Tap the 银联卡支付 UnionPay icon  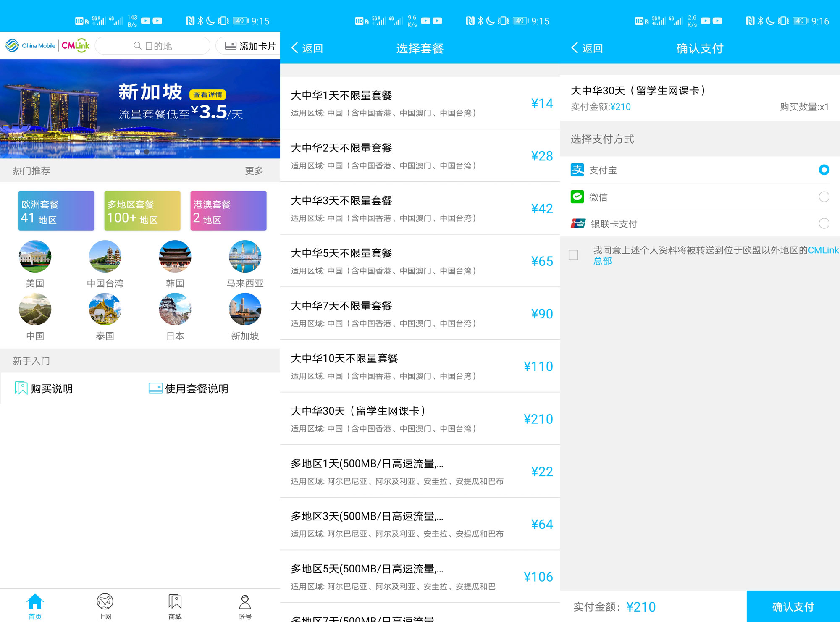click(578, 223)
